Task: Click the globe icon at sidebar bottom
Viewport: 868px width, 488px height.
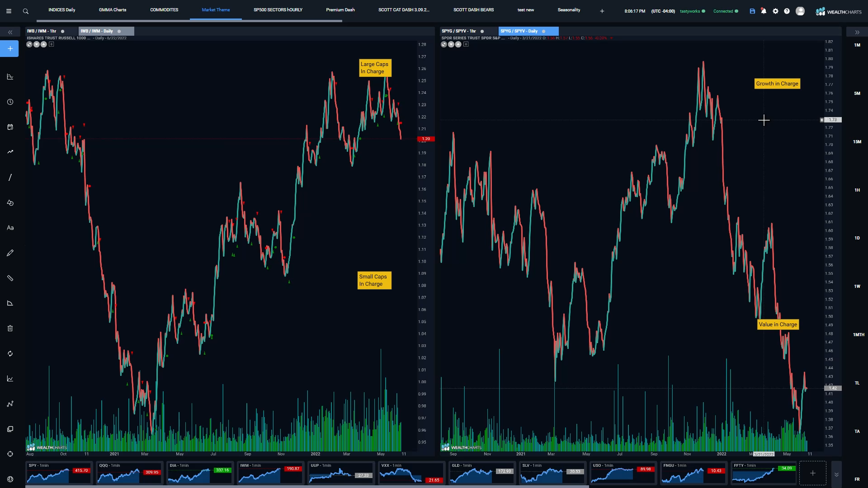Action: click(x=10, y=479)
